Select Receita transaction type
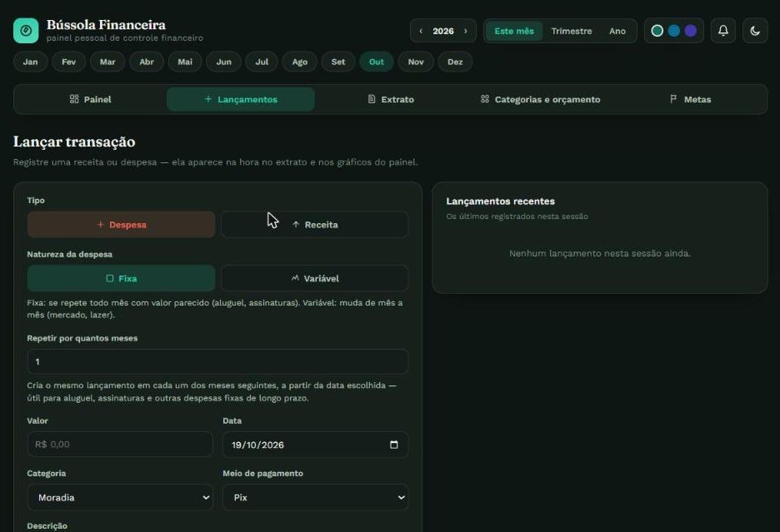780x532 pixels. click(x=314, y=225)
